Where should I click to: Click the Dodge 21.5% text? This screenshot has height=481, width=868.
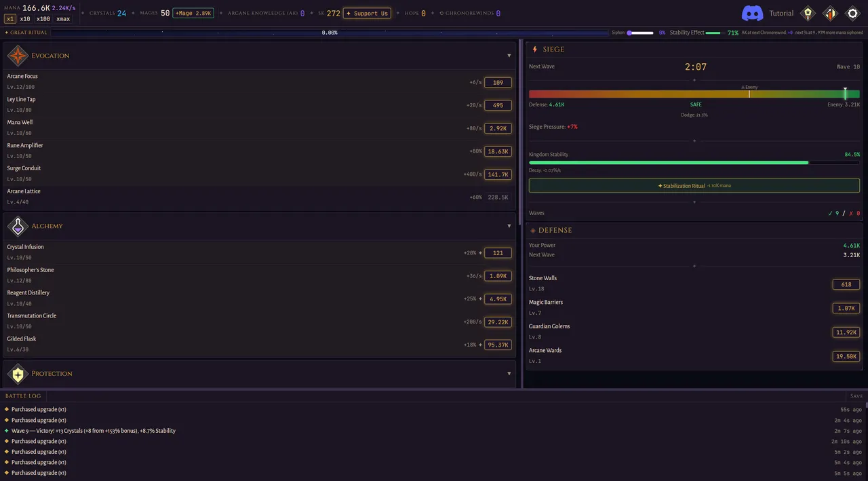(694, 115)
